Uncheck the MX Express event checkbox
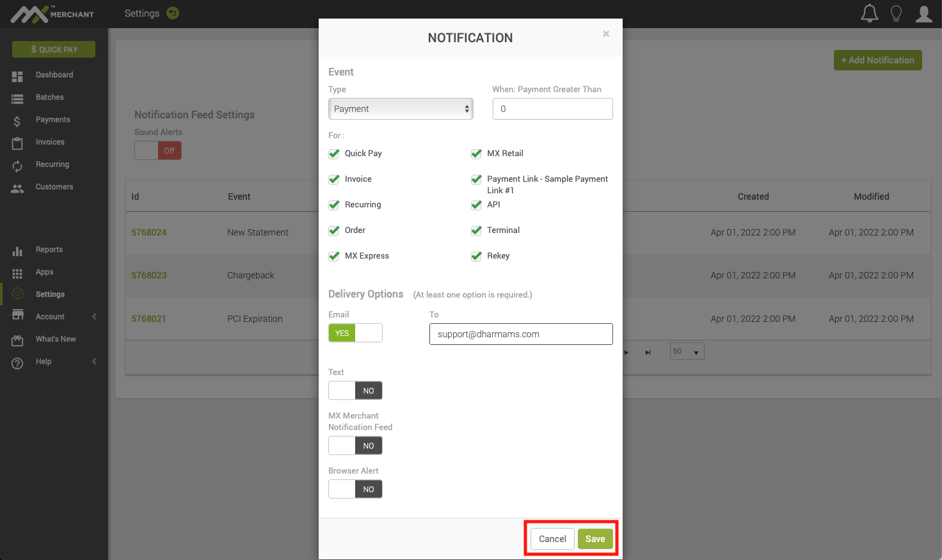This screenshot has width=942, height=560. coord(333,256)
